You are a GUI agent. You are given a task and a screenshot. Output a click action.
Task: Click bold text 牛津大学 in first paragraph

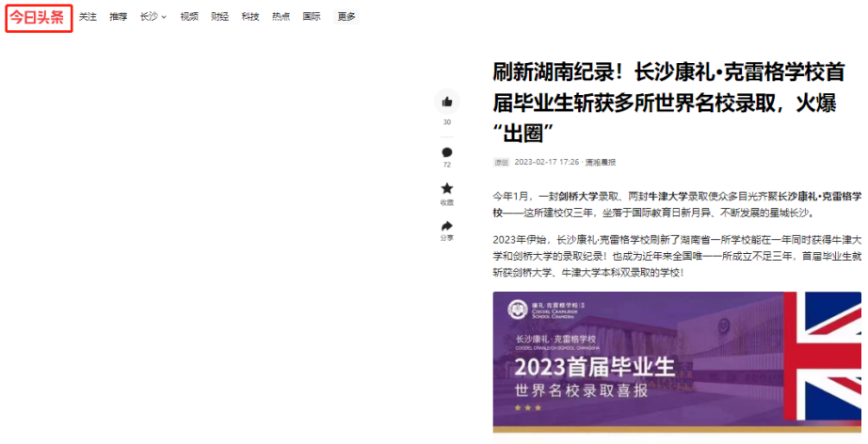[668, 196]
